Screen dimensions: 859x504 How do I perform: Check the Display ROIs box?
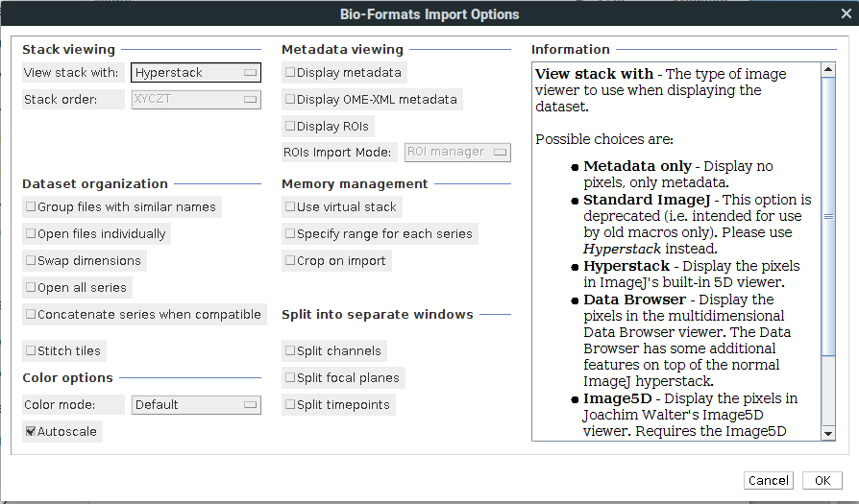(290, 127)
